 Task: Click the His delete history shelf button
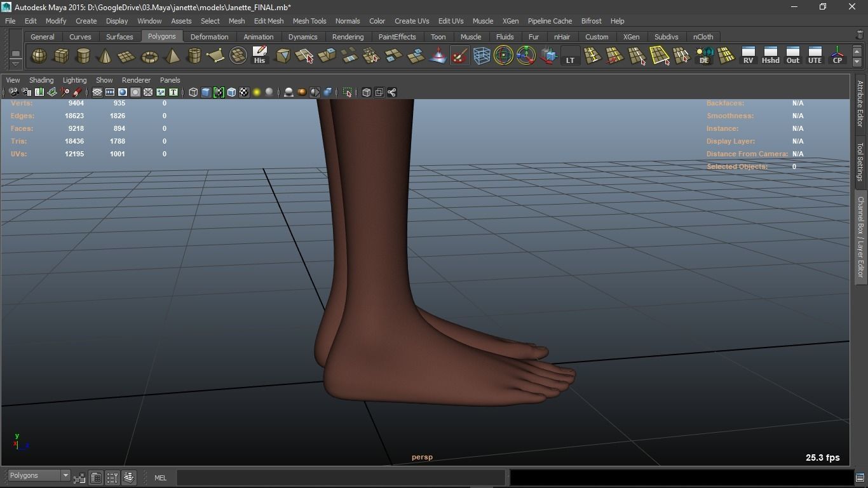[259, 56]
